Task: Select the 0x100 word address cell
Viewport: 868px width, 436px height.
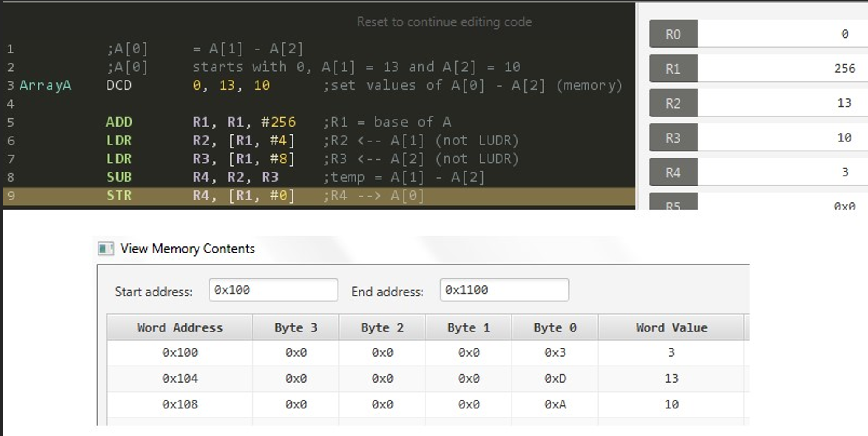Action: point(180,352)
